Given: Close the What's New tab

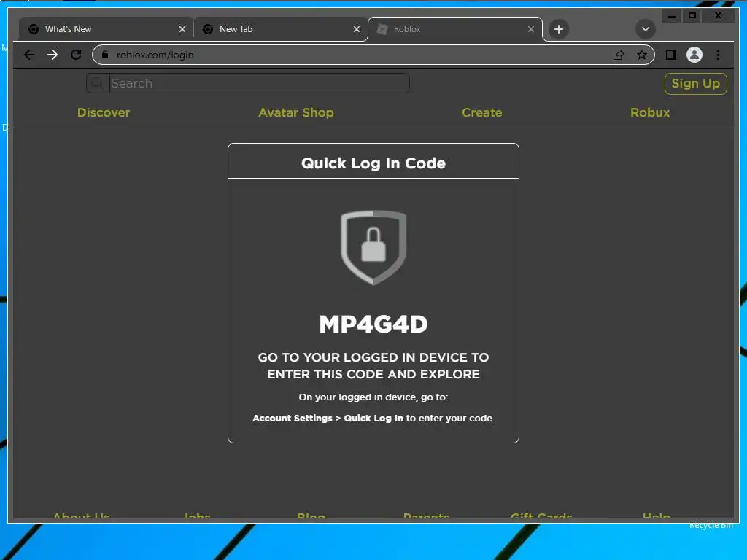Looking at the screenshot, I should 182,29.
